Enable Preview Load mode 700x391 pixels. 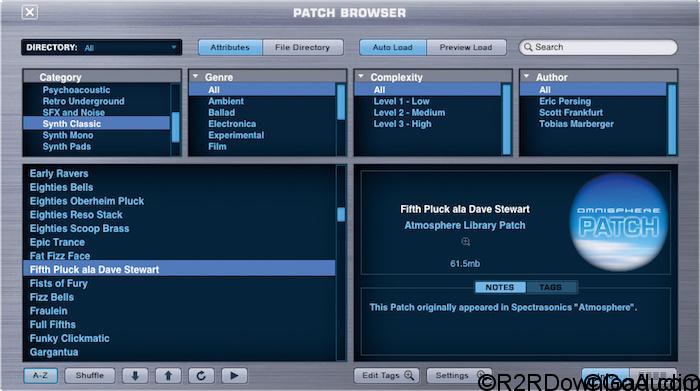(x=466, y=47)
